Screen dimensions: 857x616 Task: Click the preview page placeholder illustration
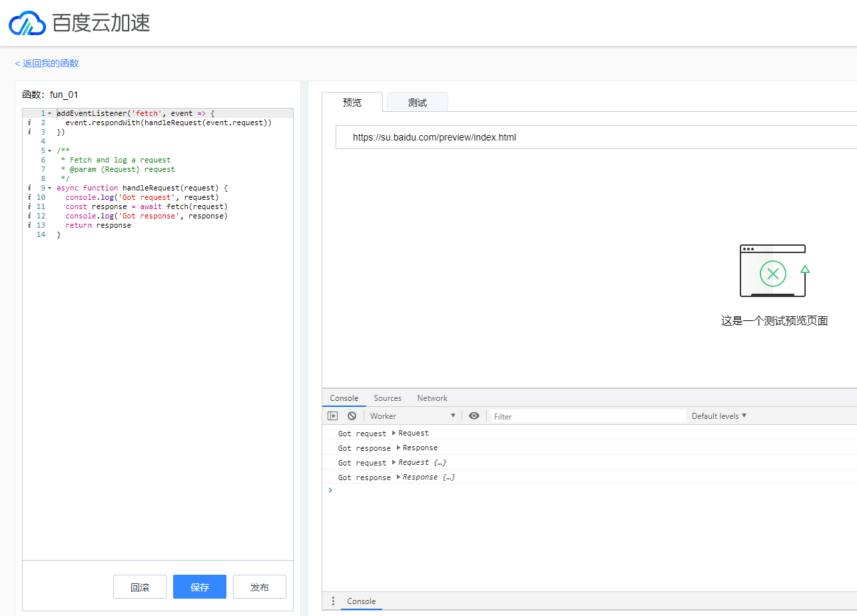coord(774,271)
